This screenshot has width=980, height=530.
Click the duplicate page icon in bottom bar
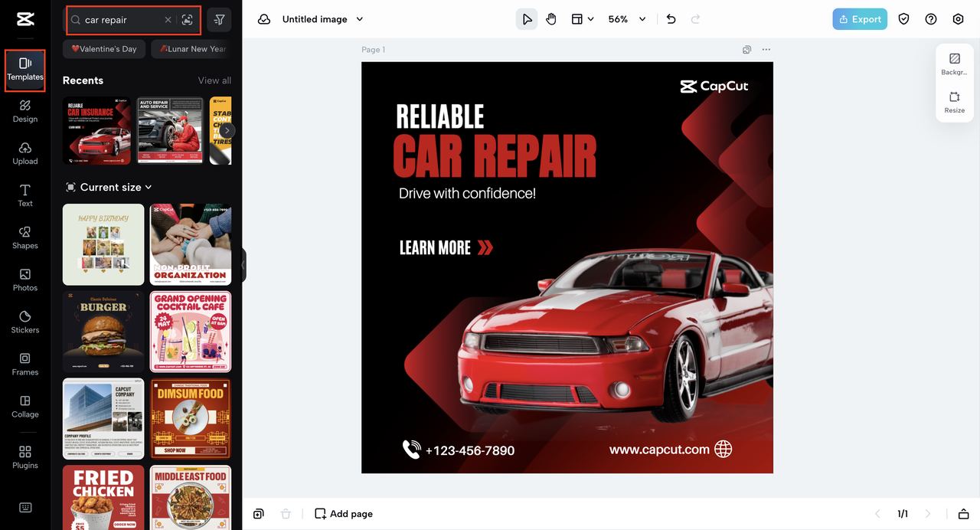click(x=259, y=514)
